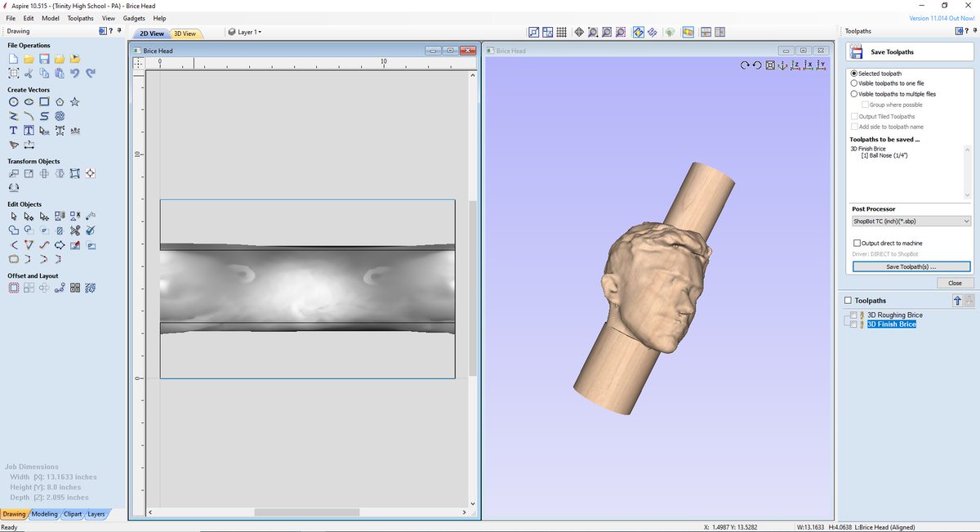Select the Draw Rectangle tool
This screenshot has width=980, height=532.
point(44,102)
